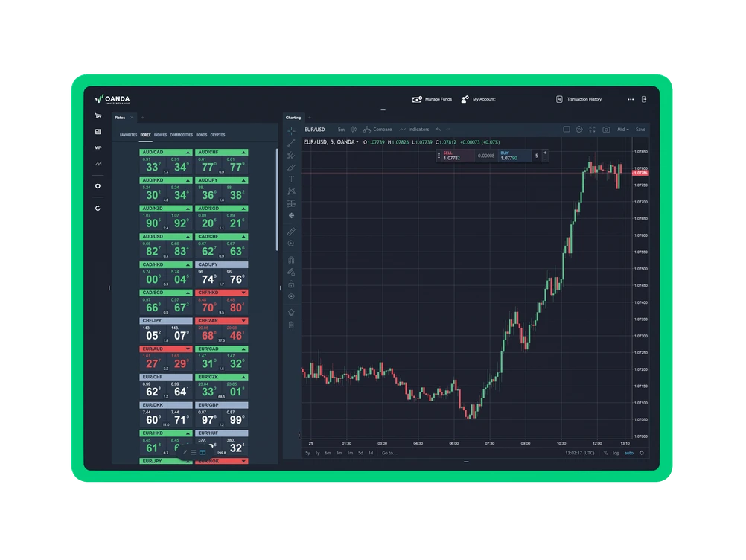This screenshot has width=746, height=560.
Task: Toggle full screen mode on the chart
Action: coord(593,129)
